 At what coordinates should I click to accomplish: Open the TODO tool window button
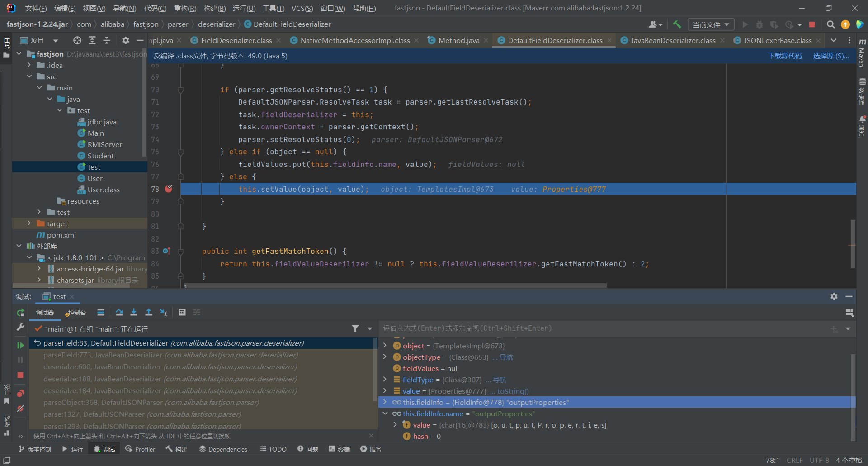[273, 449]
